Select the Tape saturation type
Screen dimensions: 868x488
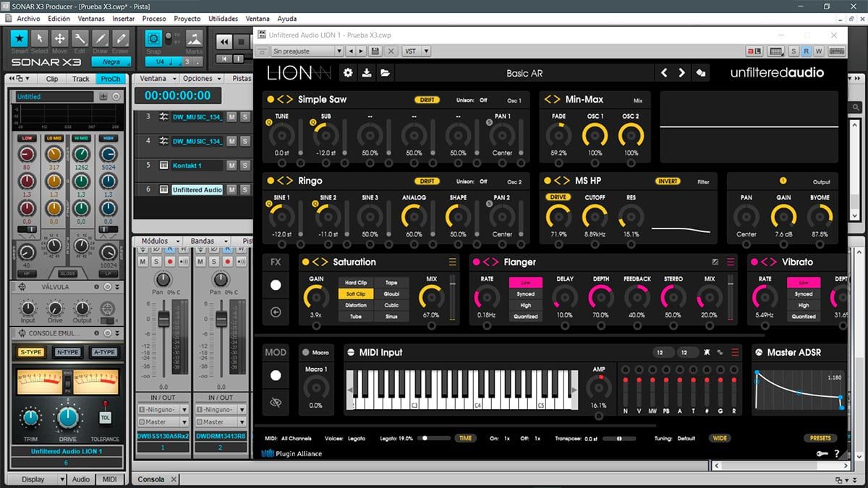coord(391,283)
